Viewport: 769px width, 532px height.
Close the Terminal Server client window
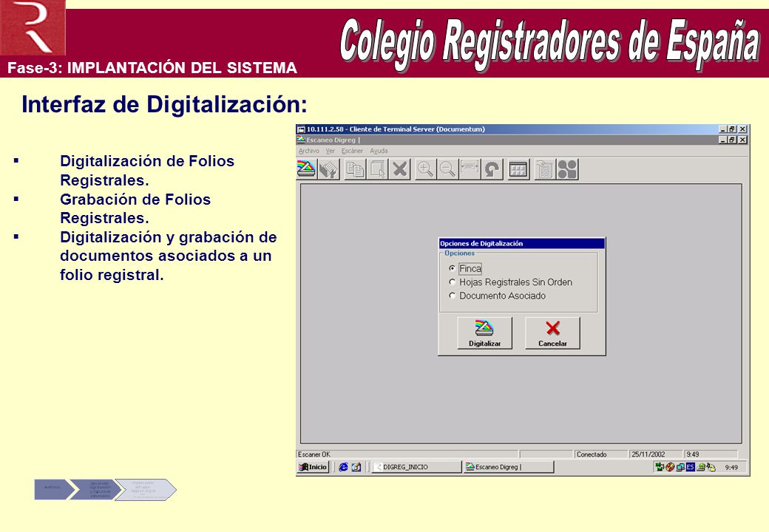click(x=742, y=129)
